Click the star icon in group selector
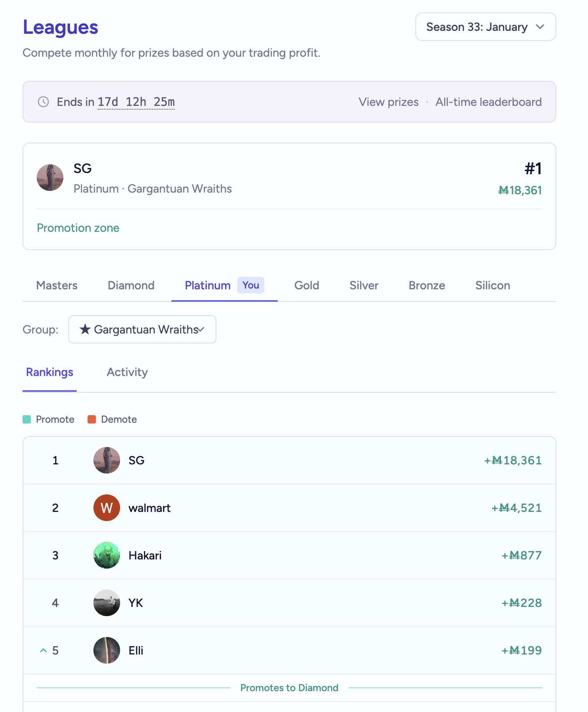This screenshot has height=712, width=588. tap(85, 329)
